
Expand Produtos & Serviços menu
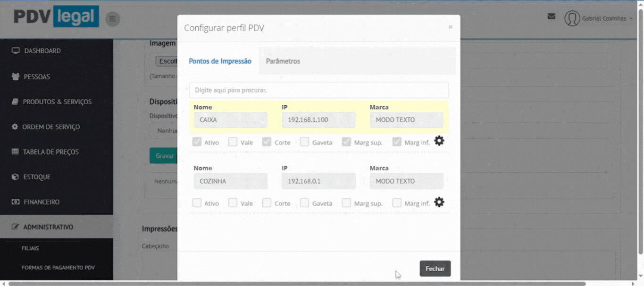[57, 102]
